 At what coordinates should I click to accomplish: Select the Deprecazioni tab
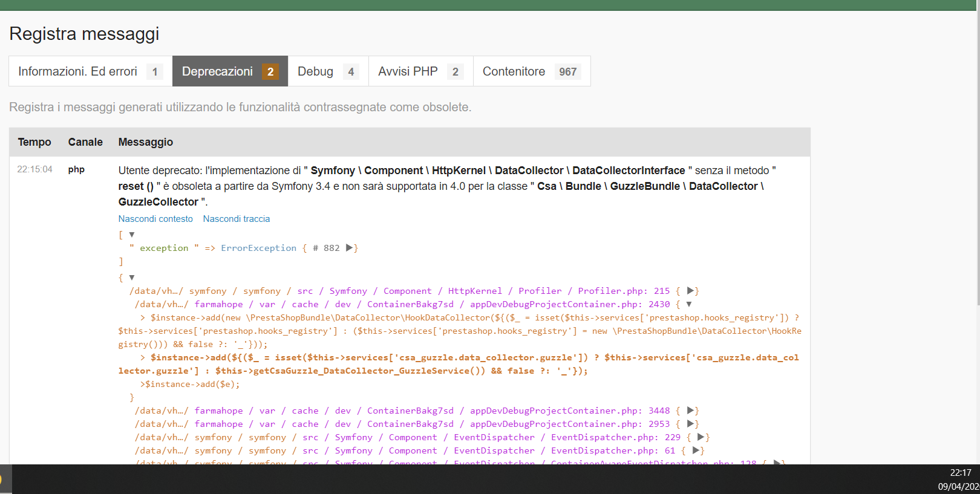[x=230, y=71]
